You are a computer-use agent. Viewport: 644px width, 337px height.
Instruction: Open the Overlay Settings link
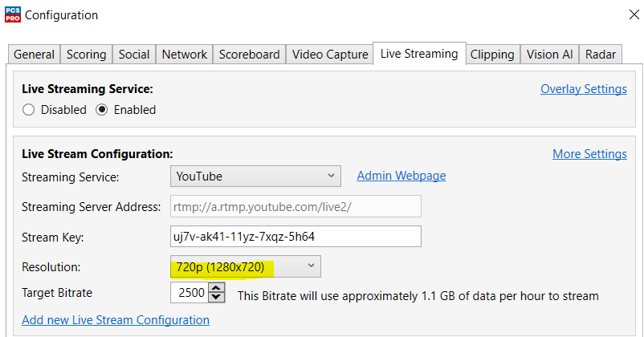pyautogui.click(x=583, y=89)
